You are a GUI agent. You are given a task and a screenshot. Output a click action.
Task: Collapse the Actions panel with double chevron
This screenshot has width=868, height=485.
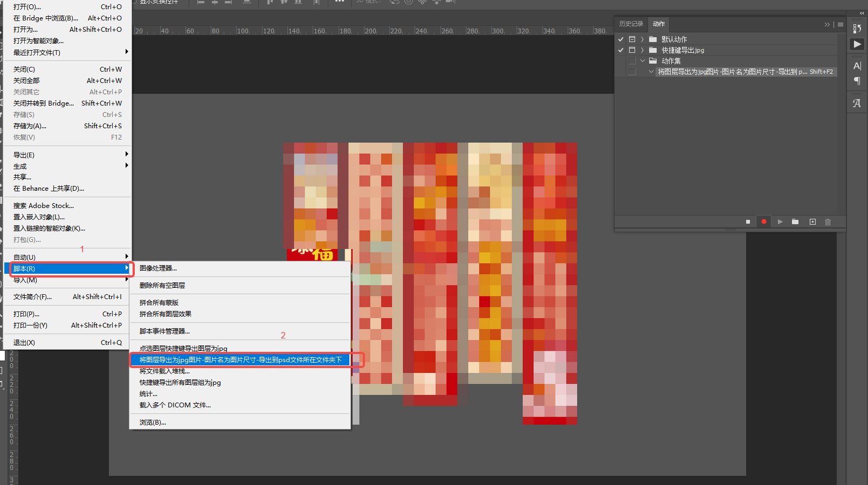tap(827, 24)
